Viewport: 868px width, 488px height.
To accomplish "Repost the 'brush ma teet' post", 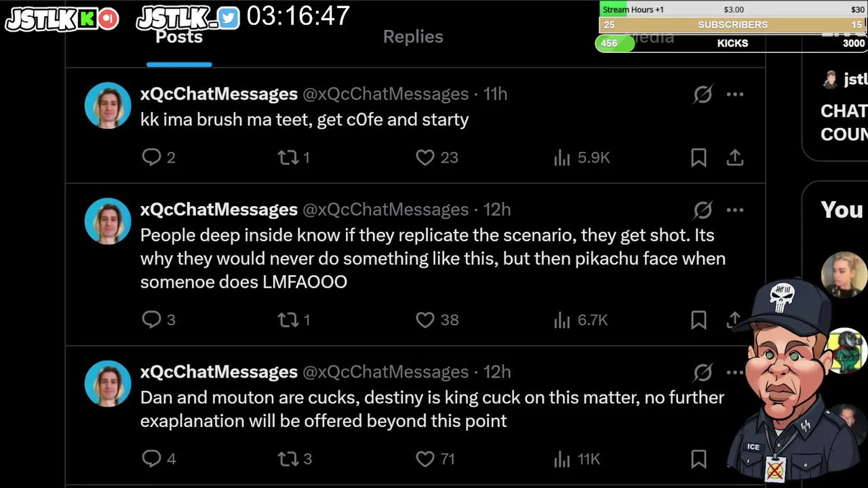I will 288,158.
